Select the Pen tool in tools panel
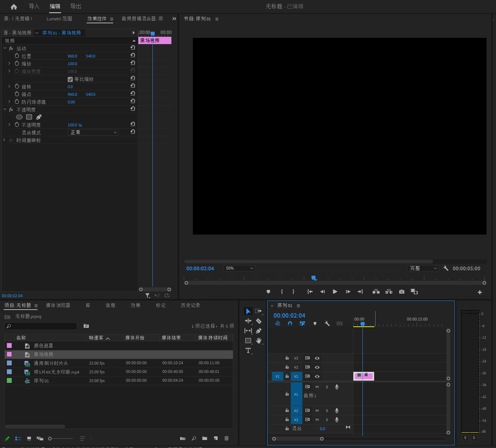 click(259, 331)
